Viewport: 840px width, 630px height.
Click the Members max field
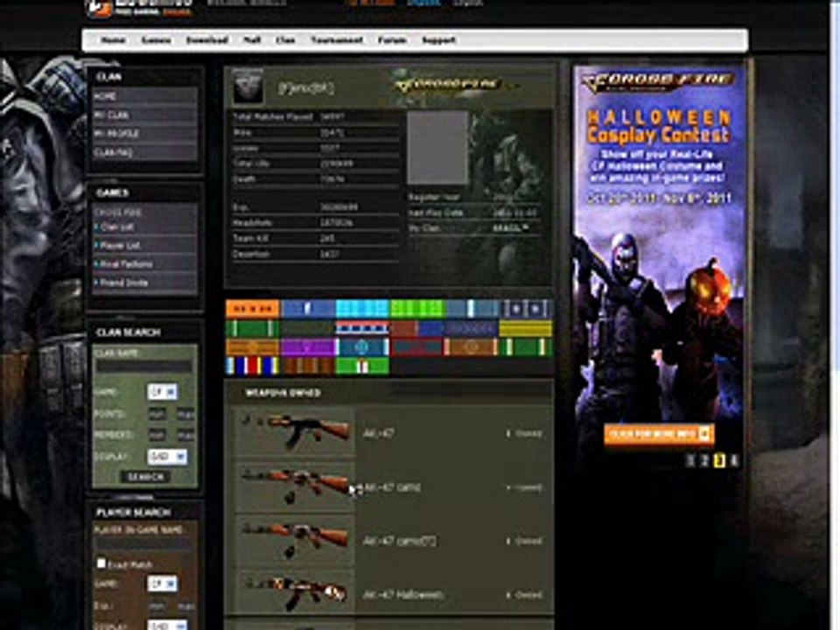point(185,435)
